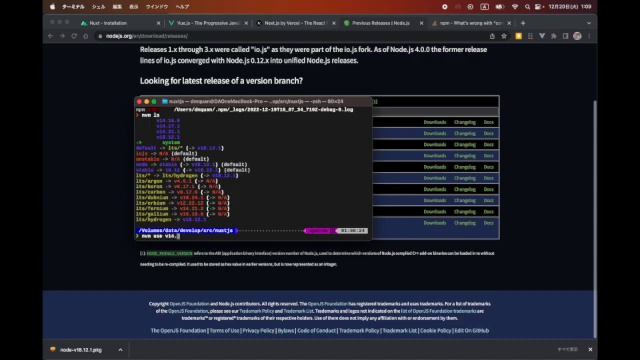
Task: Go back using browser back arrow
Action: [51, 36]
